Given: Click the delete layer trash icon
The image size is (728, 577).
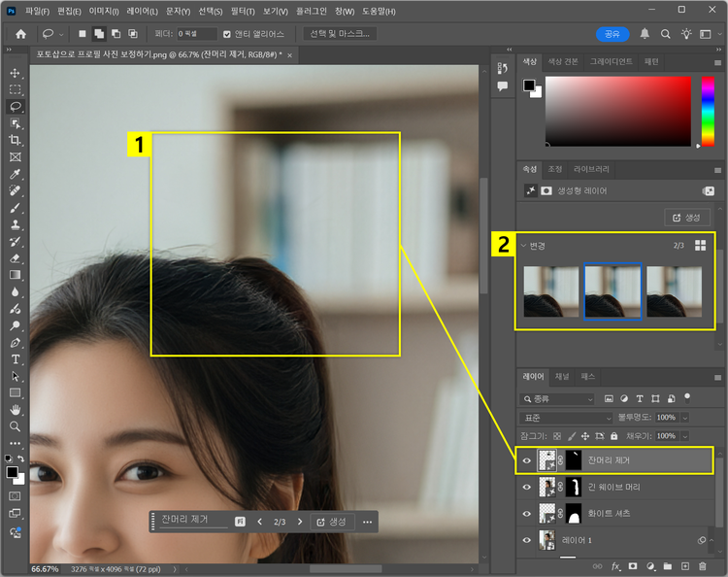Looking at the screenshot, I should [x=702, y=565].
